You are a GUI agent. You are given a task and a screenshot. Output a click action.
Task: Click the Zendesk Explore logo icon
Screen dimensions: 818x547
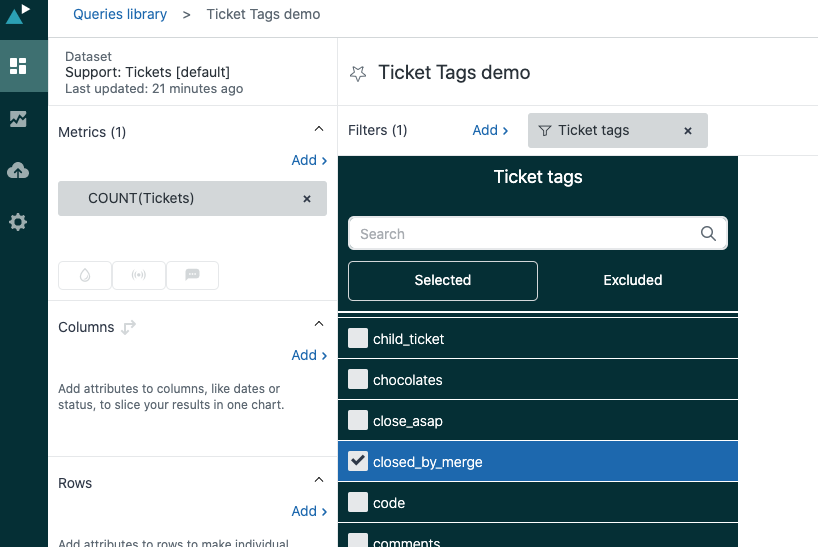tap(19, 13)
